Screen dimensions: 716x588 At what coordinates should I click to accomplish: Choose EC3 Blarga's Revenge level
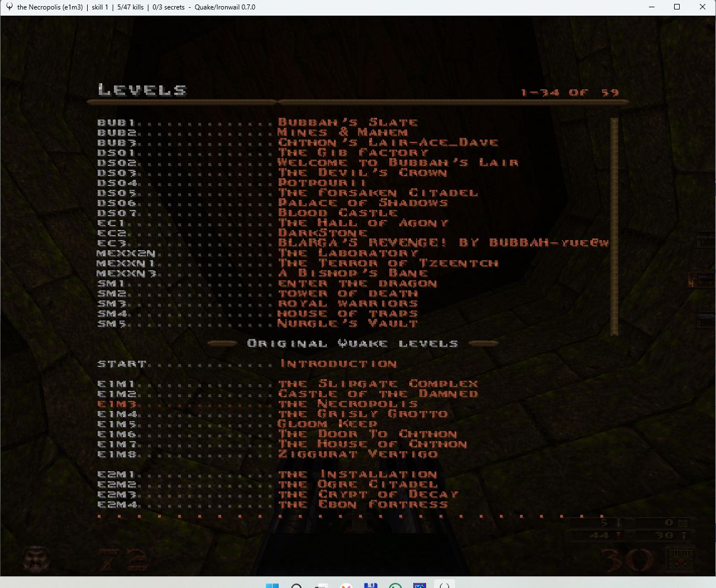tap(353, 243)
